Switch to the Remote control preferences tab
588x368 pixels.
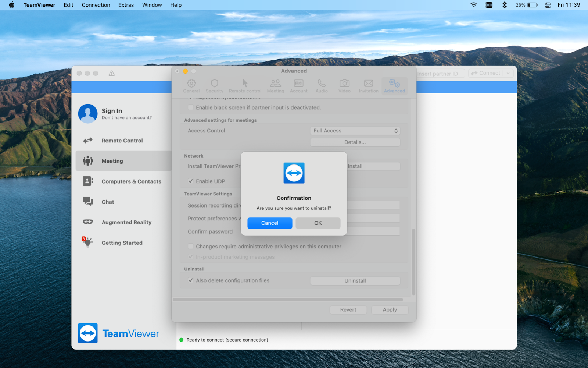pos(245,86)
